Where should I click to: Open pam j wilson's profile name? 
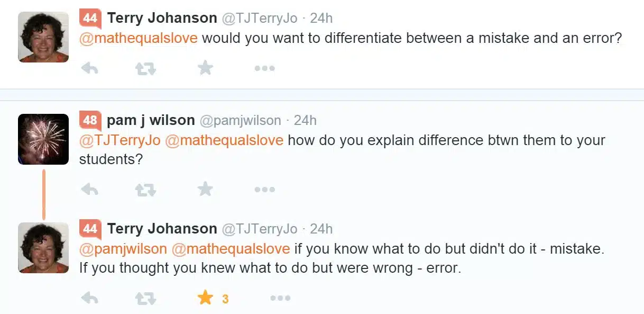tap(151, 120)
